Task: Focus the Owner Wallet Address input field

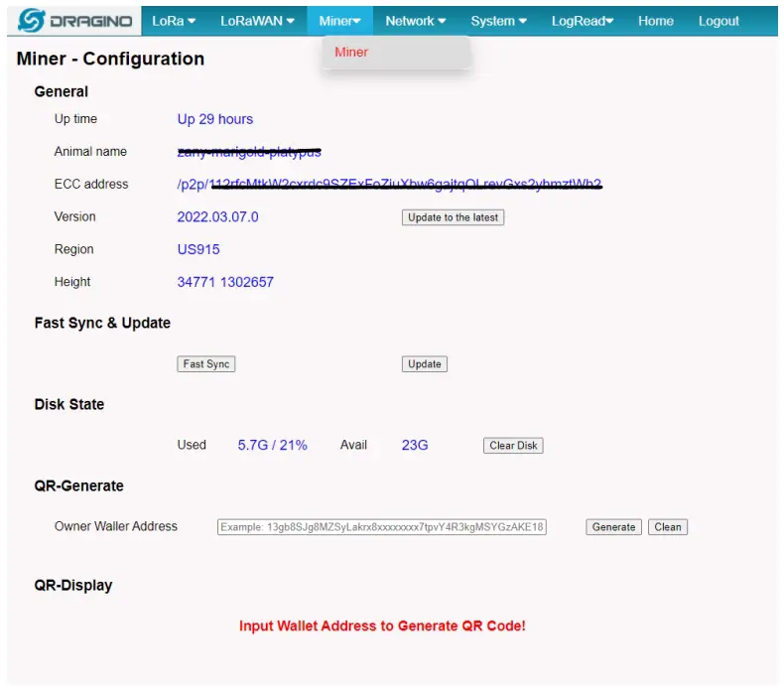Action: pos(381,527)
